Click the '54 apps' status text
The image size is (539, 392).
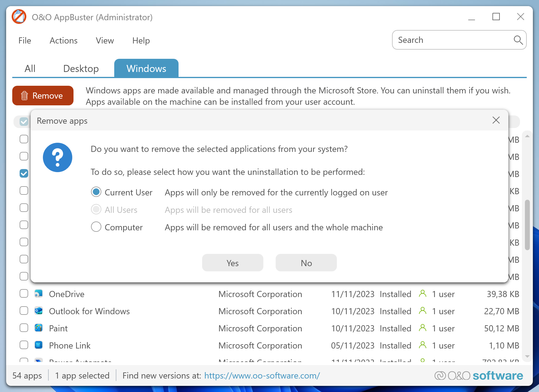[27, 375]
